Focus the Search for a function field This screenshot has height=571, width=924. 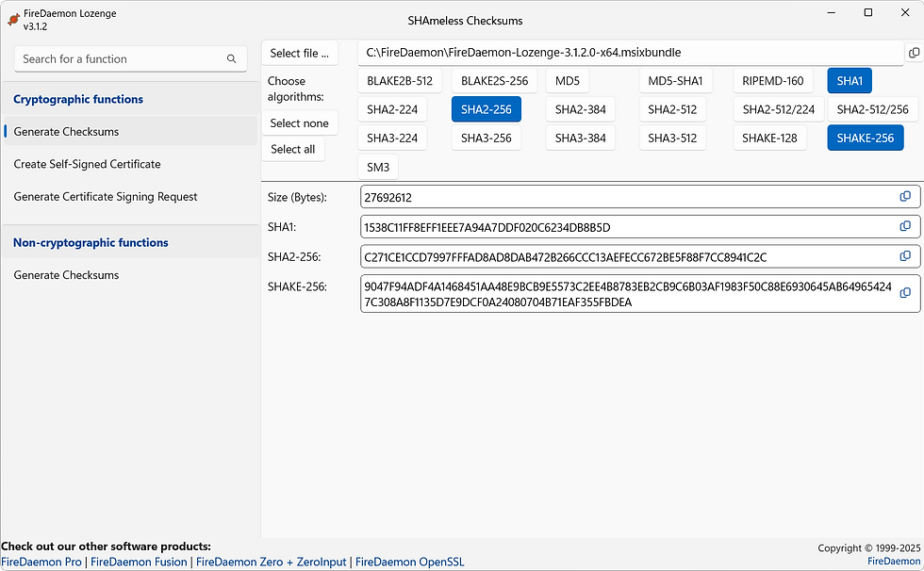click(x=130, y=58)
